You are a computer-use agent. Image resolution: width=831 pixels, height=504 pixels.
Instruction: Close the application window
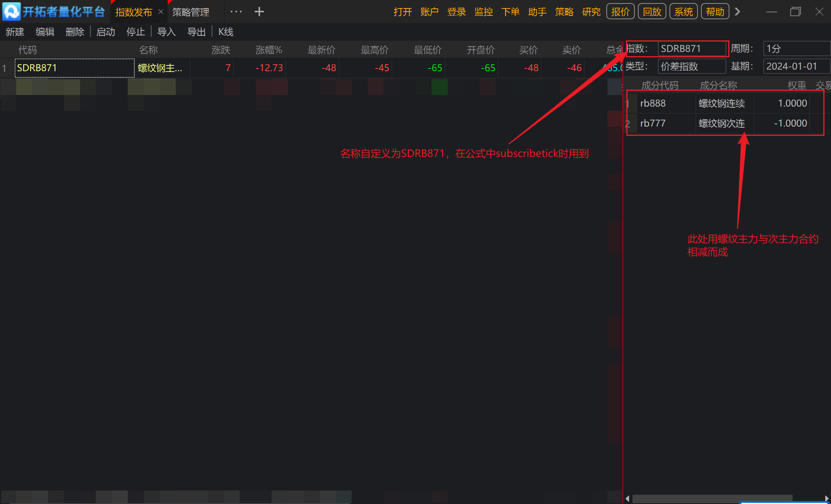click(819, 12)
